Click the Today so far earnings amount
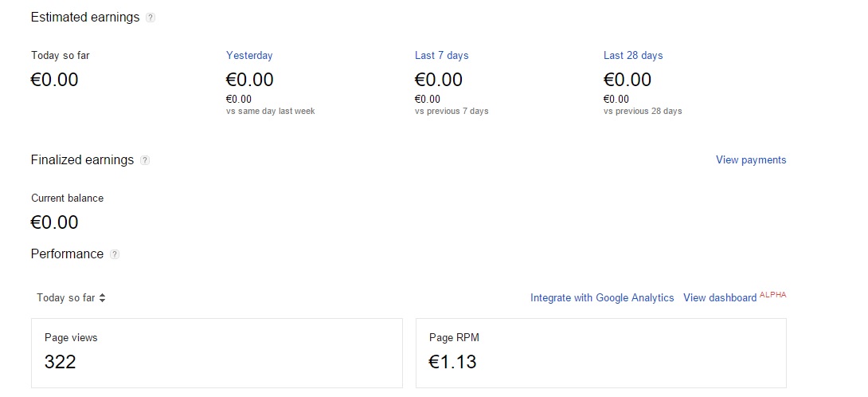The height and width of the screenshot is (397, 868). click(x=55, y=80)
